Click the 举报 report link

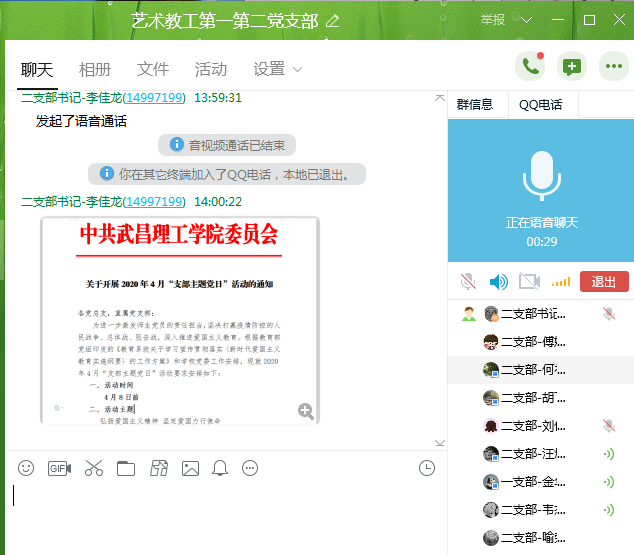click(x=492, y=19)
